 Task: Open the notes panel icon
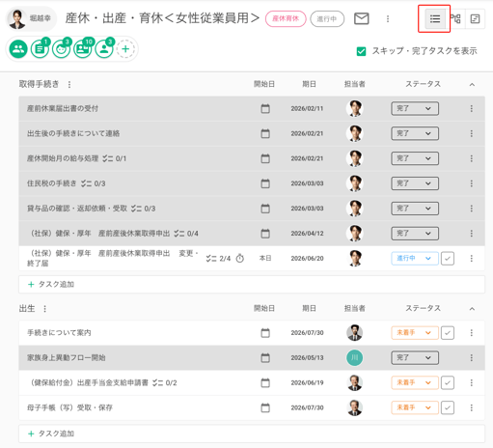click(x=475, y=19)
